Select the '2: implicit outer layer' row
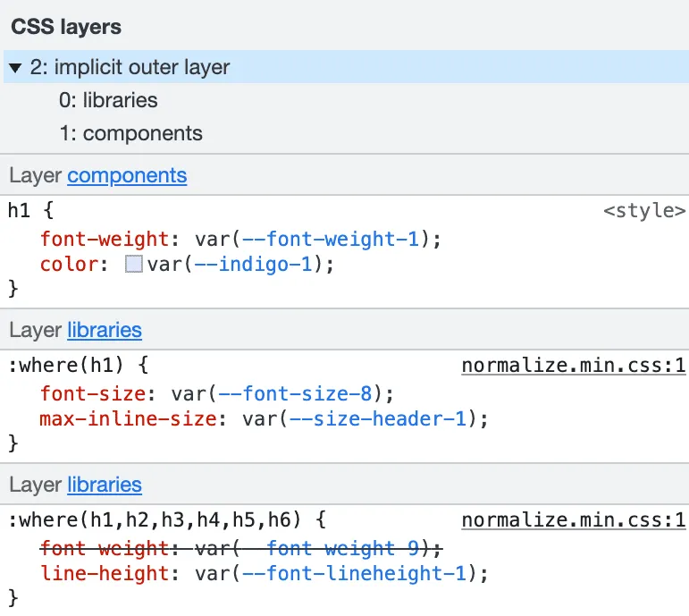Viewport: 689px width, 616px height. point(346,67)
